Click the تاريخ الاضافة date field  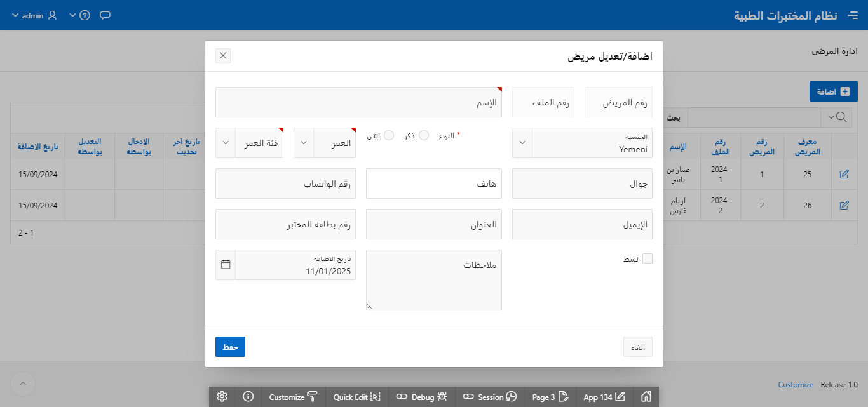tap(295, 265)
